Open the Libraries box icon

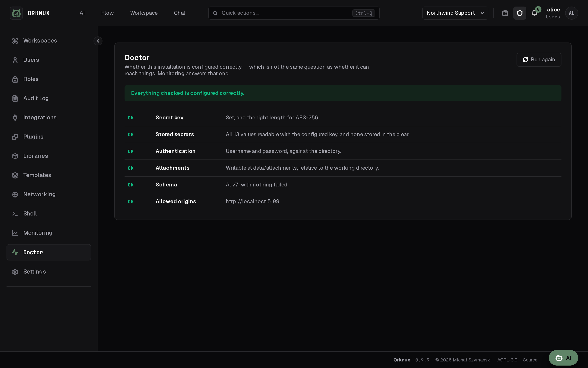(x=15, y=156)
